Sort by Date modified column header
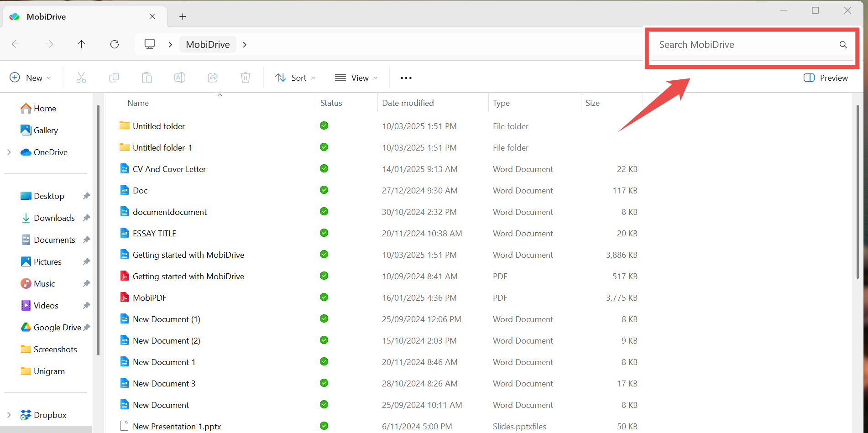Screen dimensions: 868x433 (408, 103)
